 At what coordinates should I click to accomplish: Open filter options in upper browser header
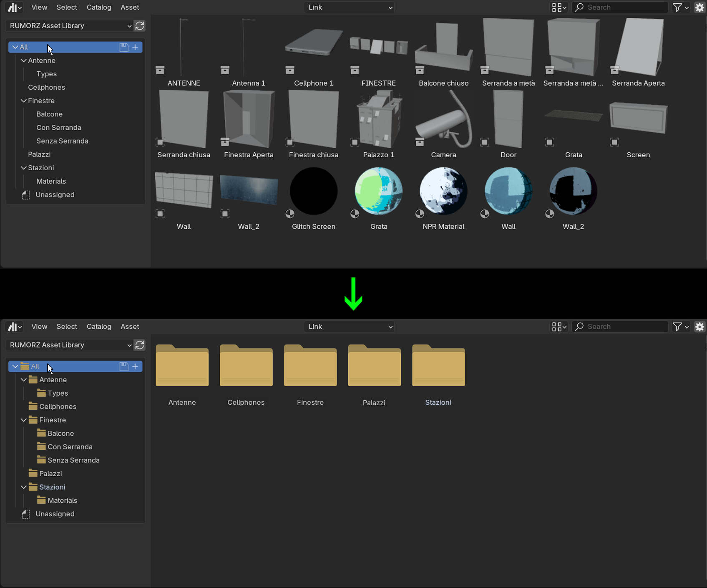681,8
